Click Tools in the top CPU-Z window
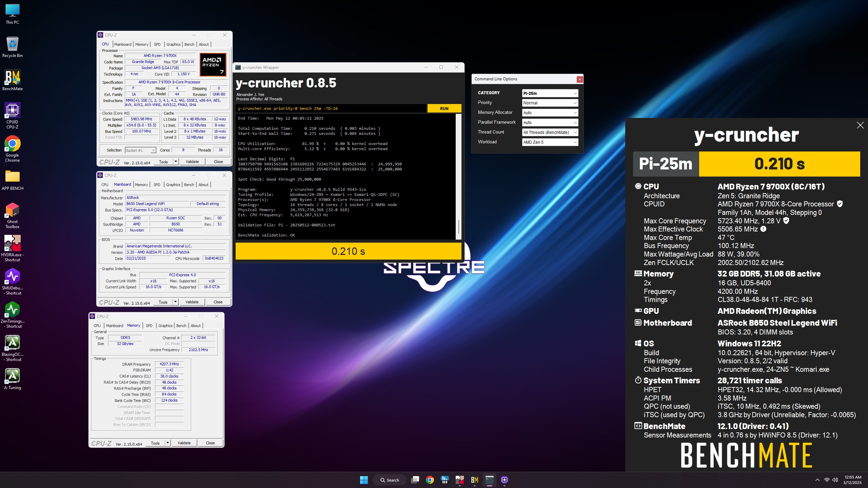 (x=163, y=162)
